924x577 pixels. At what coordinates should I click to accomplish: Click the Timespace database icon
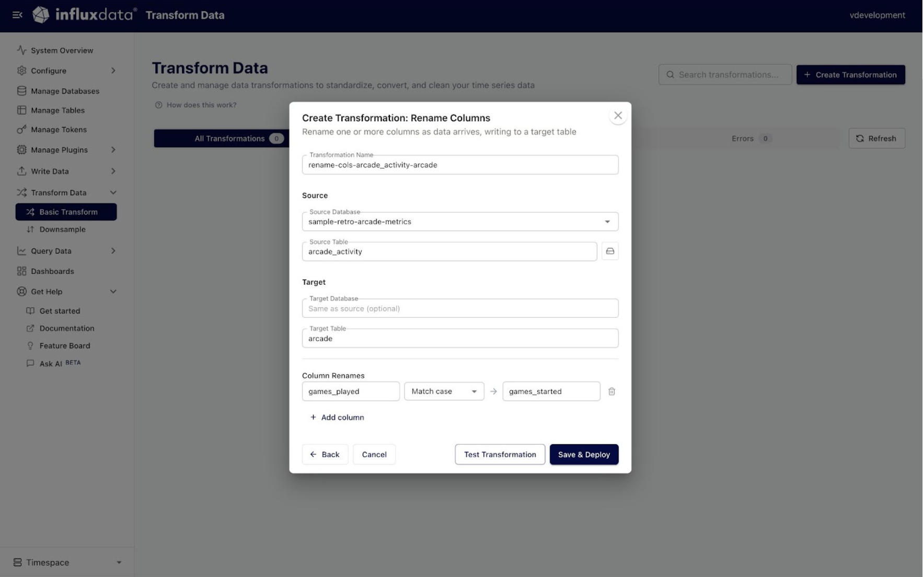point(18,562)
